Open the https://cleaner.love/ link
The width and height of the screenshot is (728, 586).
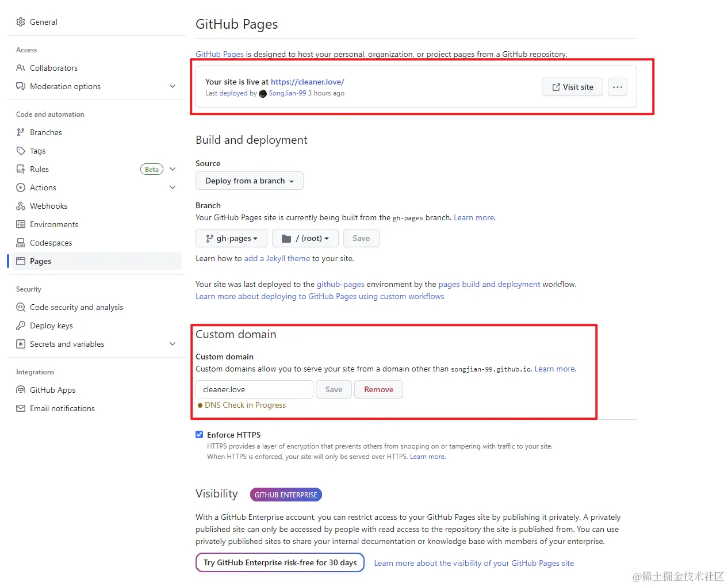tap(308, 82)
